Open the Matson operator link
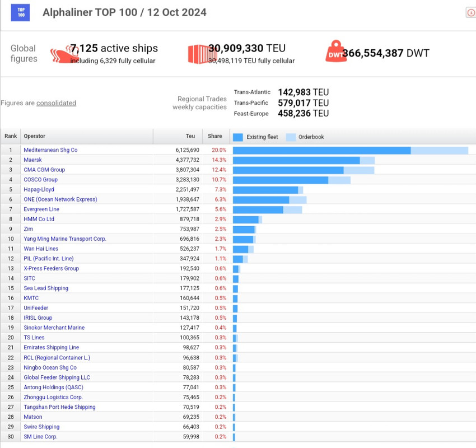 [x=33, y=417]
